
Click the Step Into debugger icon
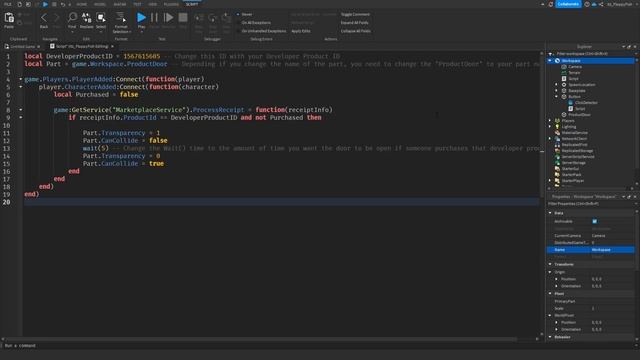[x=199, y=18]
